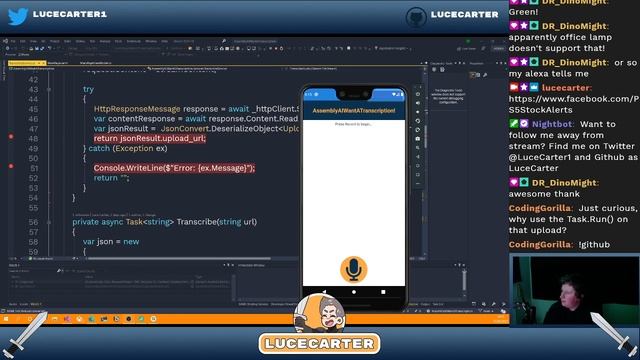Click the Console.WriteLine error line 51
The height and width of the screenshot is (360, 640).
pos(174,168)
